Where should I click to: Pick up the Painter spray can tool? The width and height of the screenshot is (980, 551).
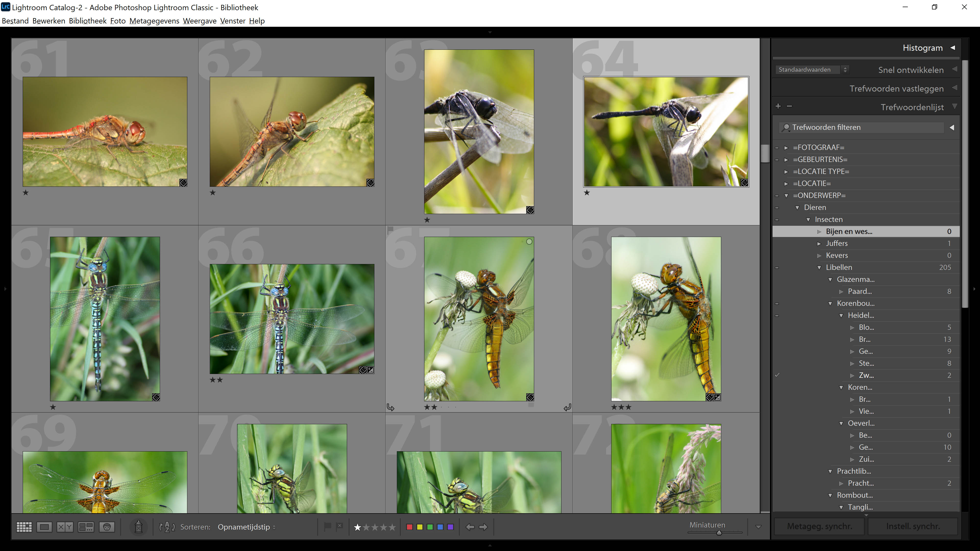pyautogui.click(x=139, y=527)
